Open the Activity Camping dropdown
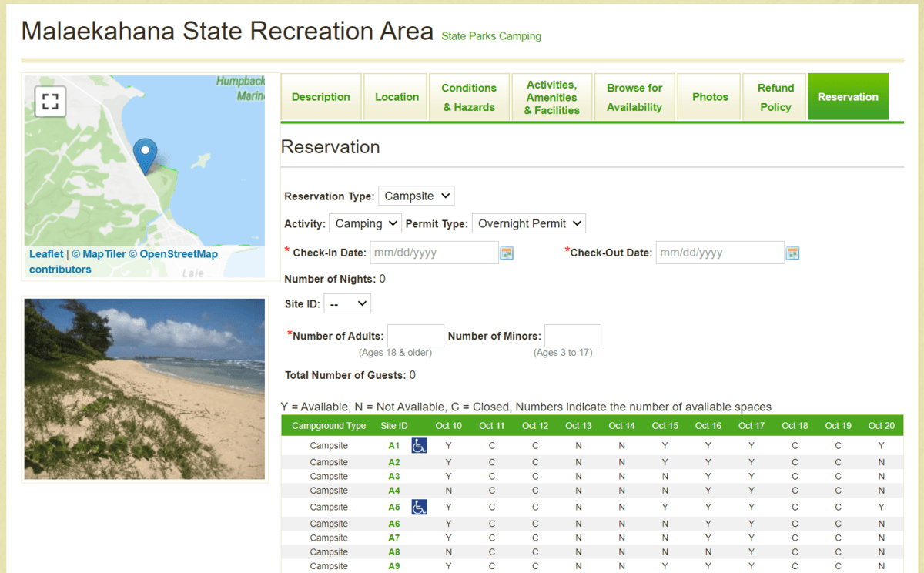This screenshot has width=924, height=573. [x=365, y=223]
